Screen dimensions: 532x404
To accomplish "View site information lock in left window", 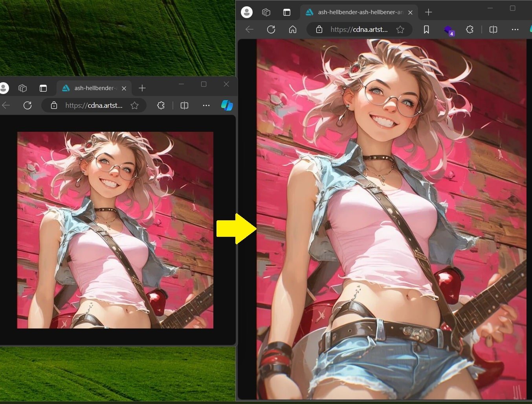I will pyautogui.click(x=54, y=105).
